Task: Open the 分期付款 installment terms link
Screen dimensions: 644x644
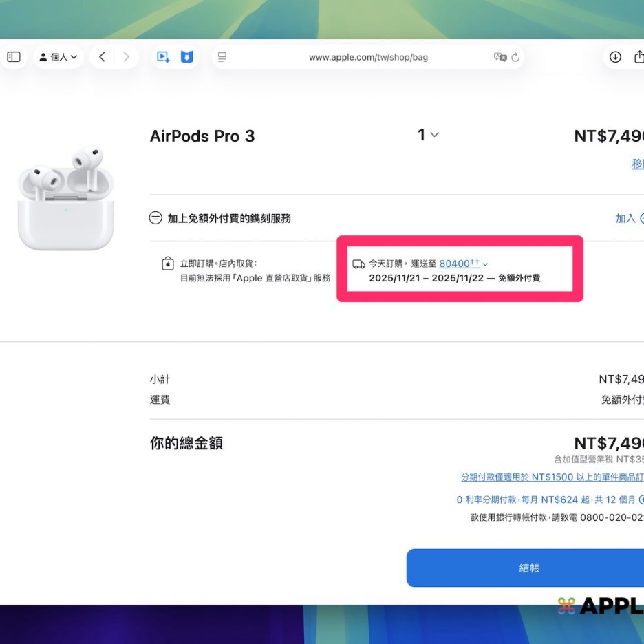Action: pos(552,477)
